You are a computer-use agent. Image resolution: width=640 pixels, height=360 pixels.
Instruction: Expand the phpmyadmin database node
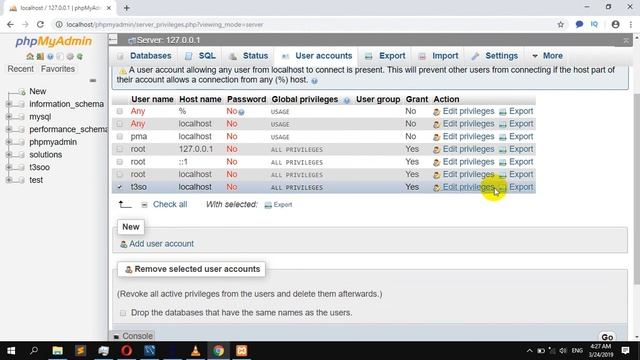click(9, 142)
